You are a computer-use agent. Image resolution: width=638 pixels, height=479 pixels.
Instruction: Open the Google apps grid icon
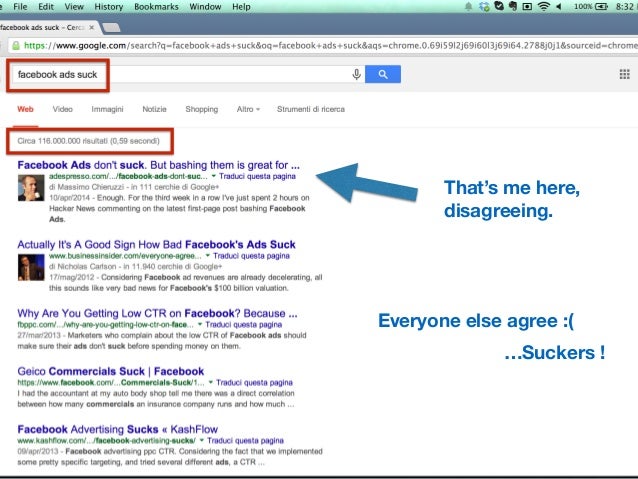[625, 74]
